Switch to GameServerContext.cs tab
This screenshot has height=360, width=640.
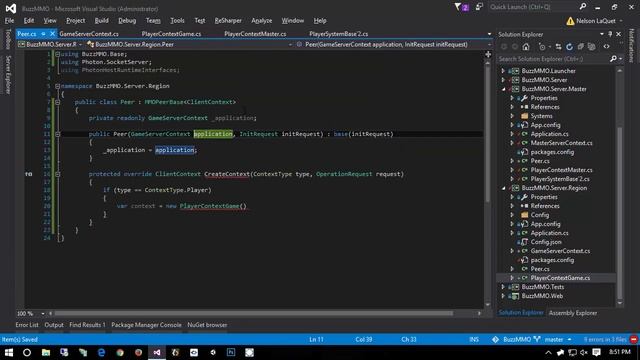89,34
